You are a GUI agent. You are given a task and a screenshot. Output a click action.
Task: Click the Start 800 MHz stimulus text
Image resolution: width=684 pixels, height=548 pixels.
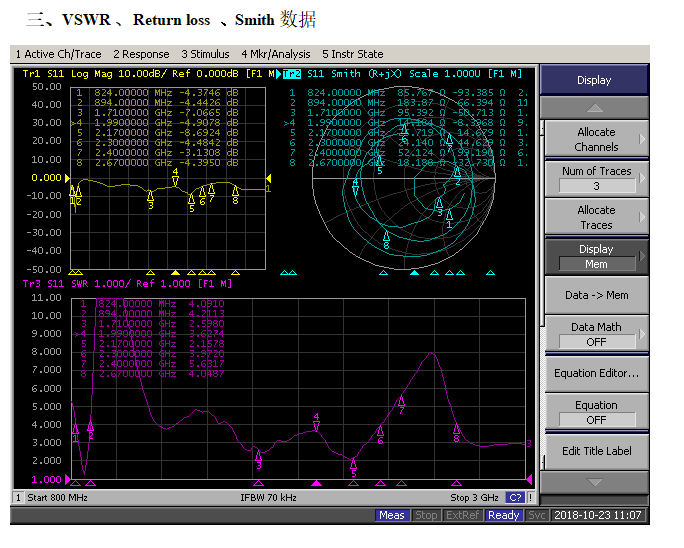click(58, 498)
